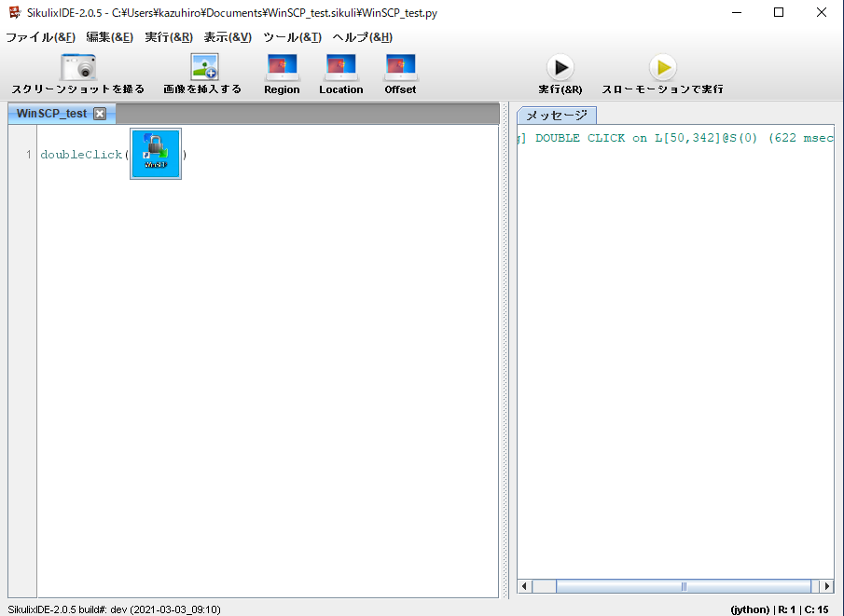Click the WinSCP image thumbnail in code
The image size is (844, 616).
[x=156, y=154]
